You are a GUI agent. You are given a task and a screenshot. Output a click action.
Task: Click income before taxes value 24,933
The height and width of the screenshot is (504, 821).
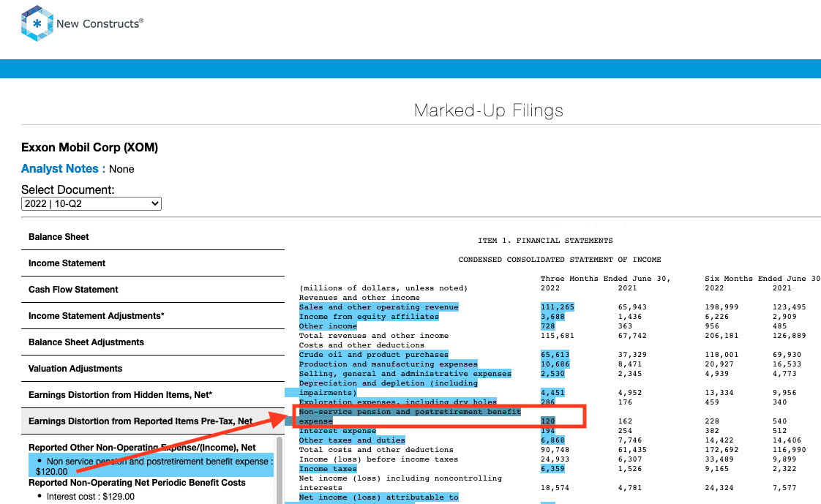pos(555,459)
